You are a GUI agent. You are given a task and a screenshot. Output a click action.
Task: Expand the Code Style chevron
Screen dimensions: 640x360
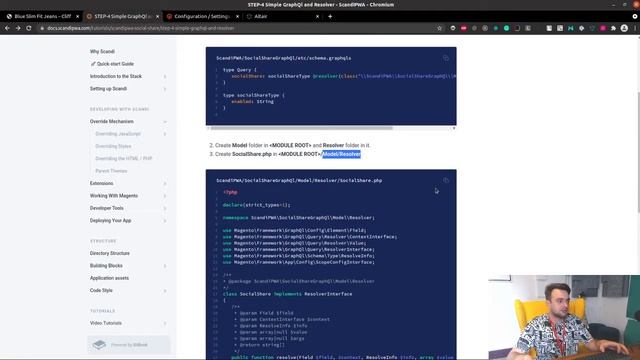coord(165,291)
